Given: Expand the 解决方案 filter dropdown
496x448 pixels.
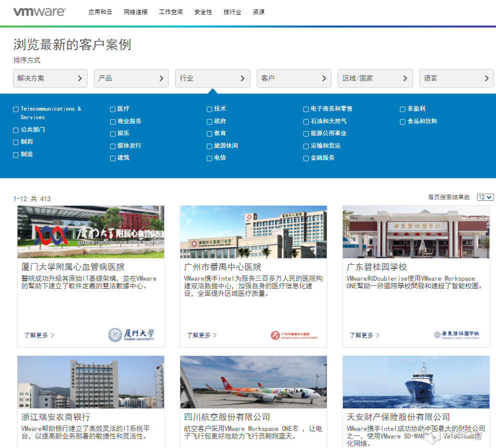Looking at the screenshot, I should tap(50, 78).
